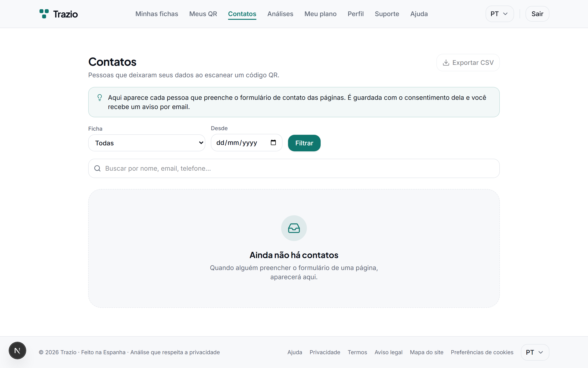Go to Meus QR
This screenshot has height=368, width=588.
coord(203,14)
